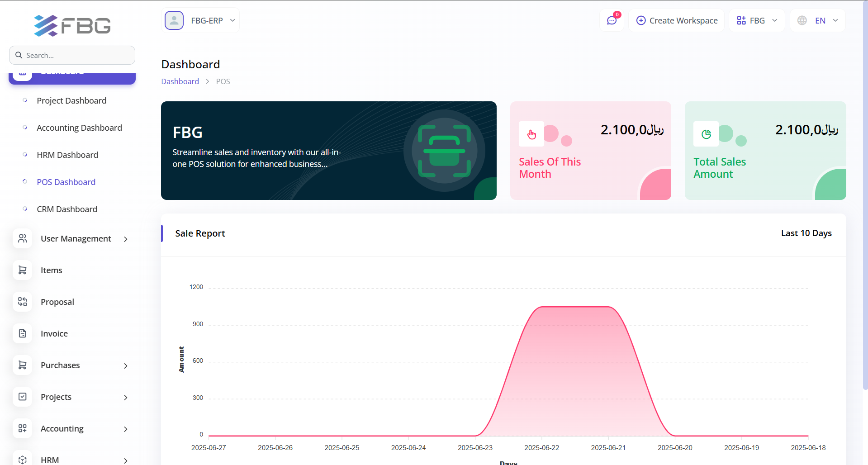Click the User Management people icon
The height and width of the screenshot is (465, 868).
23,238
